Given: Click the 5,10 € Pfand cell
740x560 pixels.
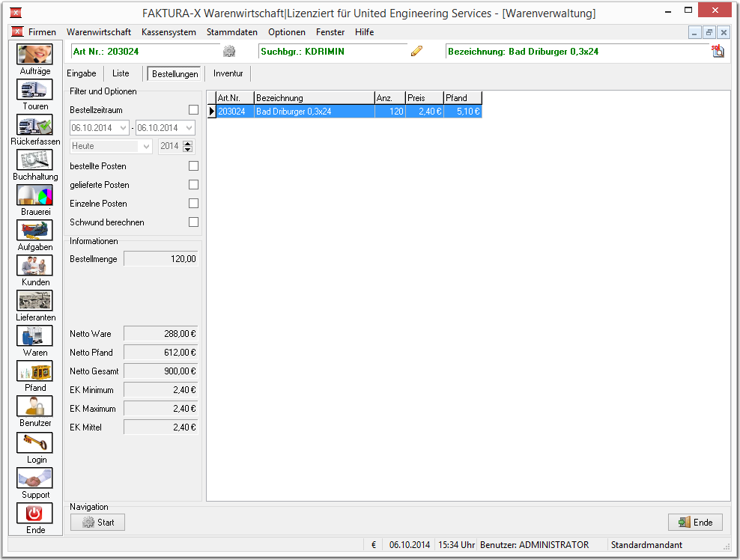Looking at the screenshot, I should tap(463, 112).
